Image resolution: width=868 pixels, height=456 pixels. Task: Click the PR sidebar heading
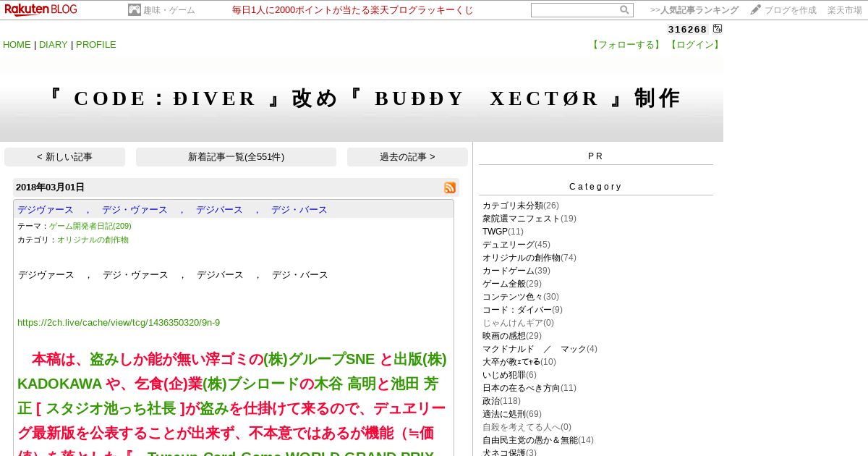(x=595, y=156)
